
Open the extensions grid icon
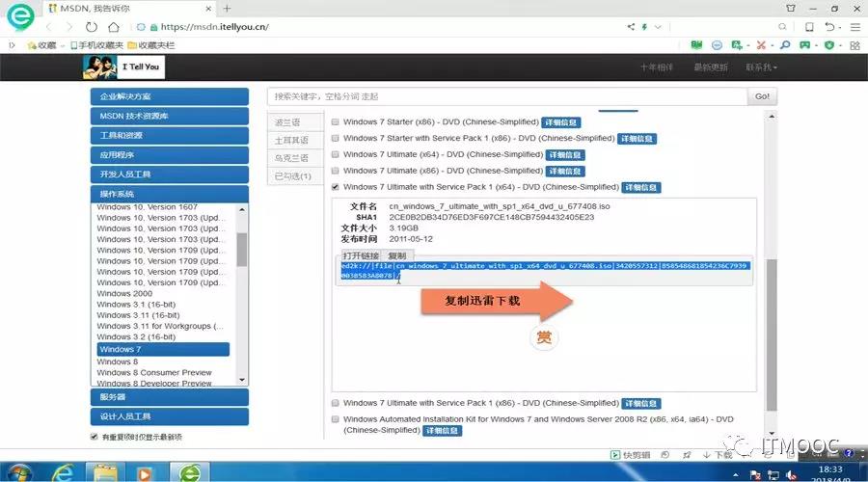click(x=854, y=45)
